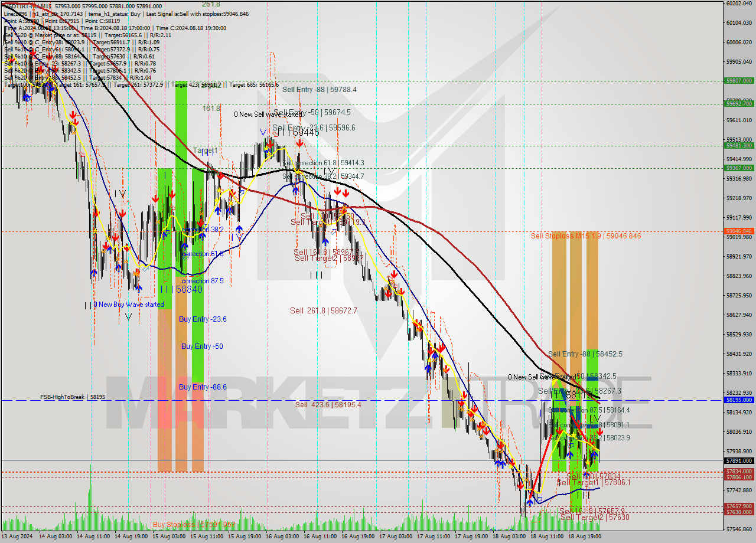
Task: Click the green 59367.000 price tag
Action: click(x=739, y=168)
